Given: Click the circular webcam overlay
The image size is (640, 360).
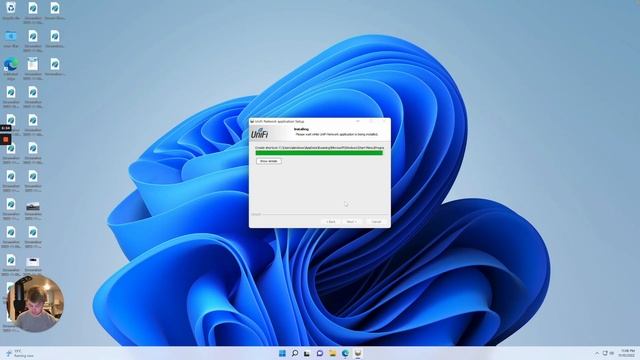Looking at the screenshot, I should [35, 303].
